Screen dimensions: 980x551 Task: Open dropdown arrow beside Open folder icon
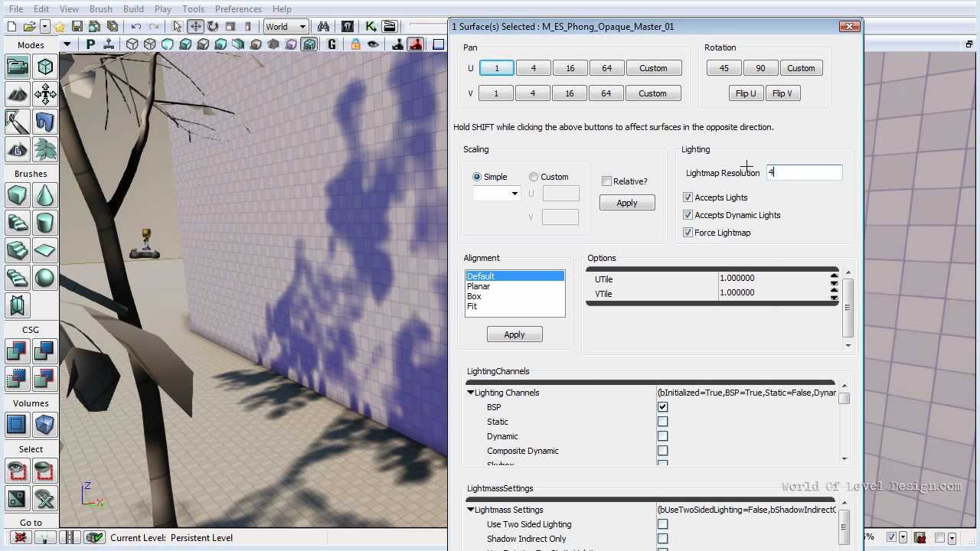coord(45,26)
